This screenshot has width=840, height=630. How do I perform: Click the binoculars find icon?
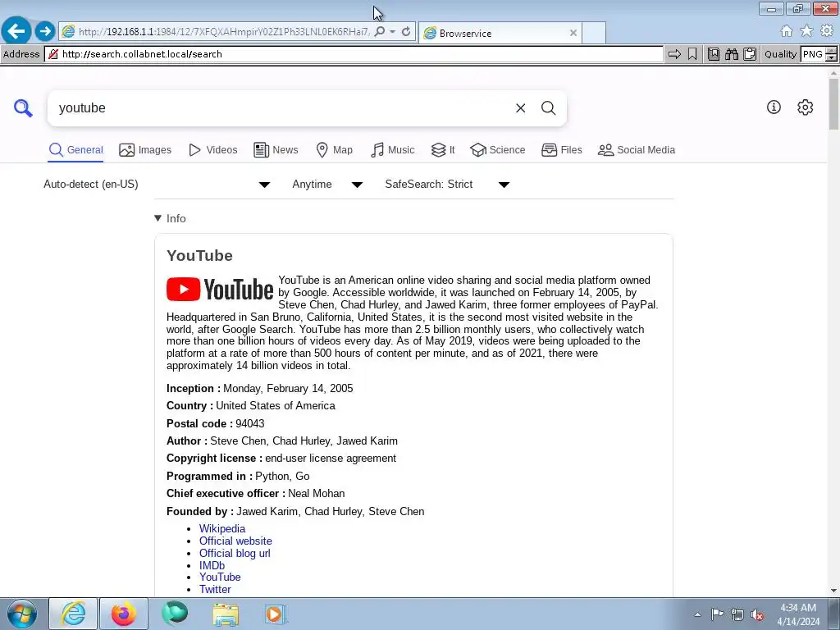(732, 54)
